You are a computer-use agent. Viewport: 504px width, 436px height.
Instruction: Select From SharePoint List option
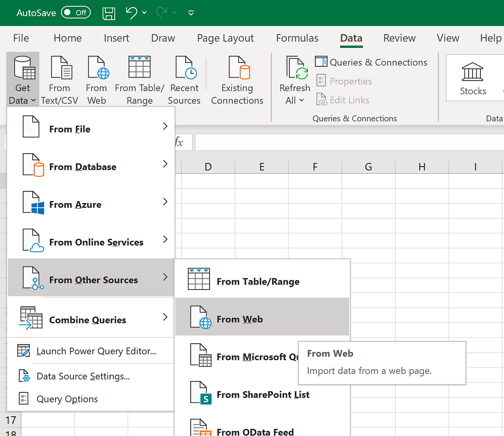pyautogui.click(x=262, y=394)
